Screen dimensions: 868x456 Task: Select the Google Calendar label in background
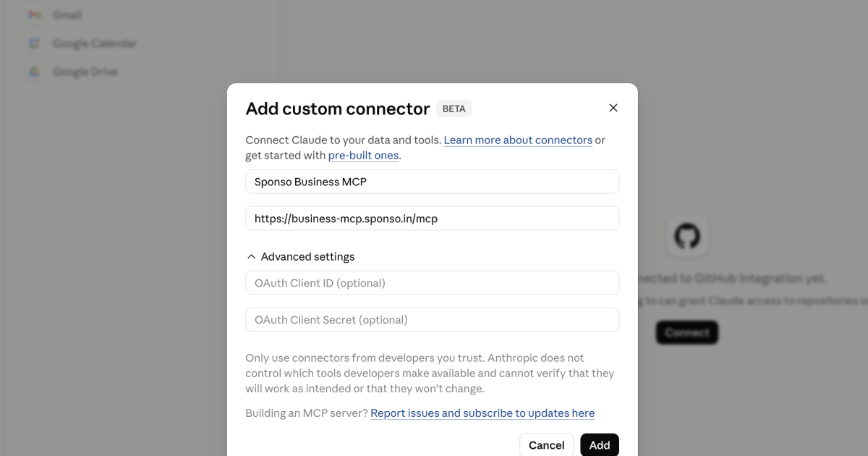(x=95, y=43)
